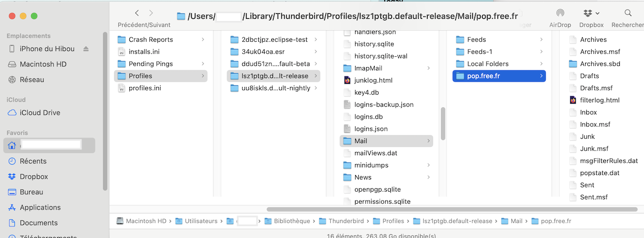Image resolution: width=644 pixels, height=238 pixels.
Task: Expand the Local Folders chevron
Action: point(541,64)
